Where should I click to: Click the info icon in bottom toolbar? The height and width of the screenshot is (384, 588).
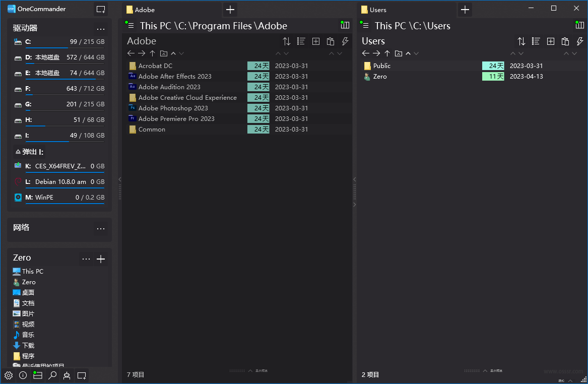point(23,375)
